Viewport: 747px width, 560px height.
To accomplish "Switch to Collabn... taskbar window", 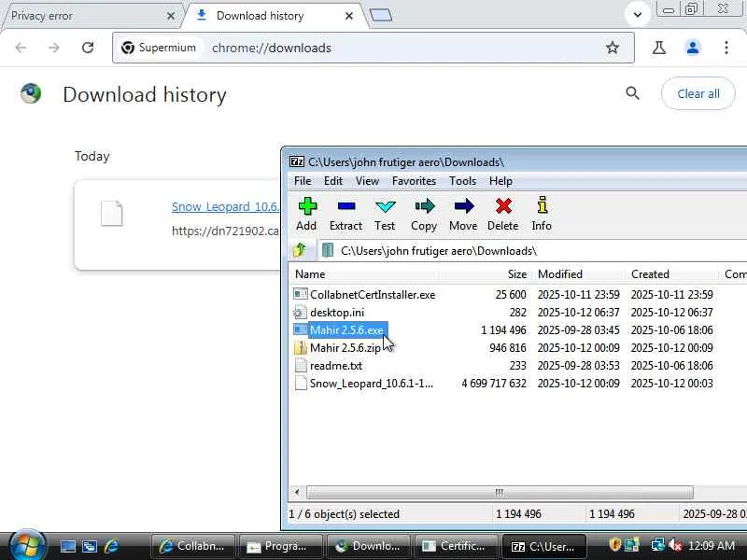I will point(193,546).
